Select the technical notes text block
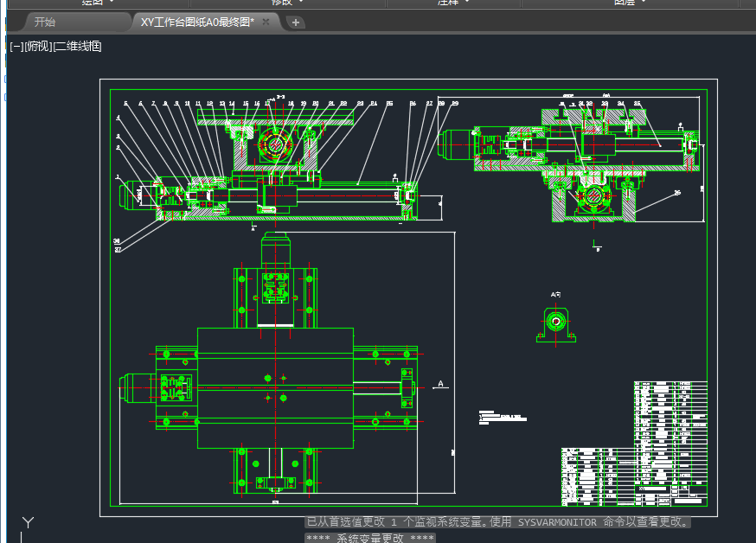This screenshot has height=543, width=756. 503,418
